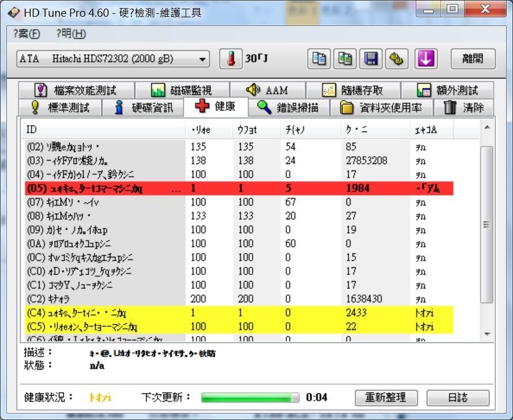Switch to the 錯誤掃描 tab
The width and height of the screenshot is (513, 420).
coord(288,107)
